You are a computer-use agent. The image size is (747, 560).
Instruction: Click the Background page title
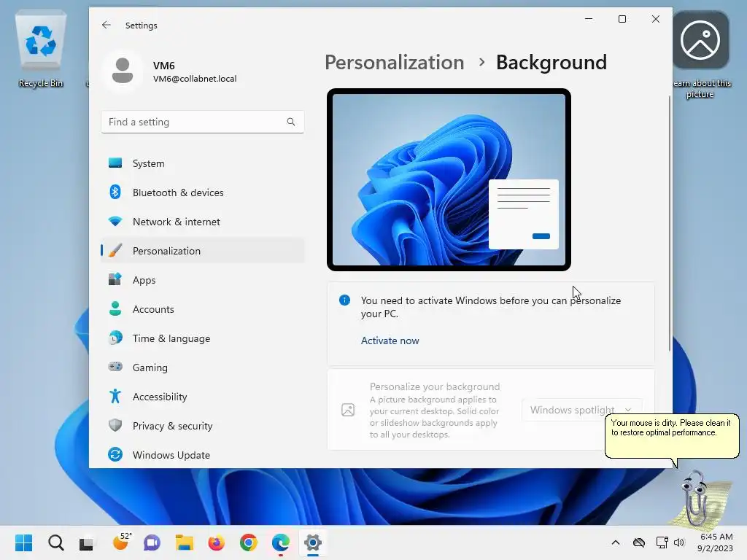(551, 63)
